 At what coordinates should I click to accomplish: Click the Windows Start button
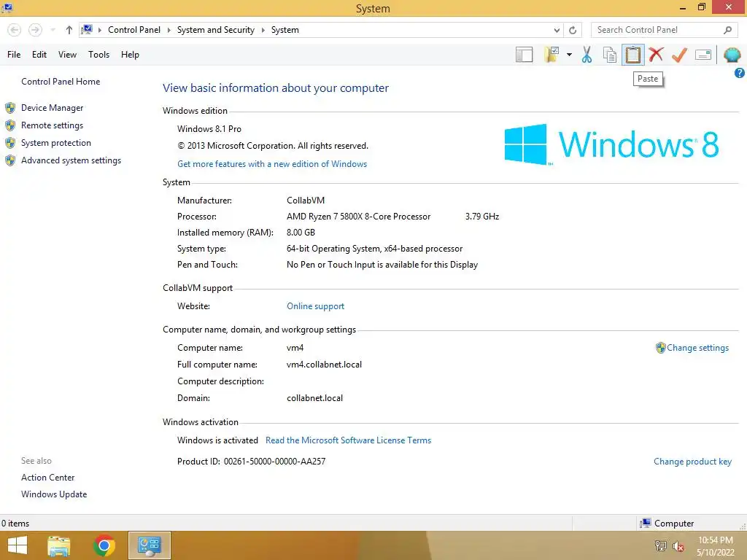click(18, 545)
